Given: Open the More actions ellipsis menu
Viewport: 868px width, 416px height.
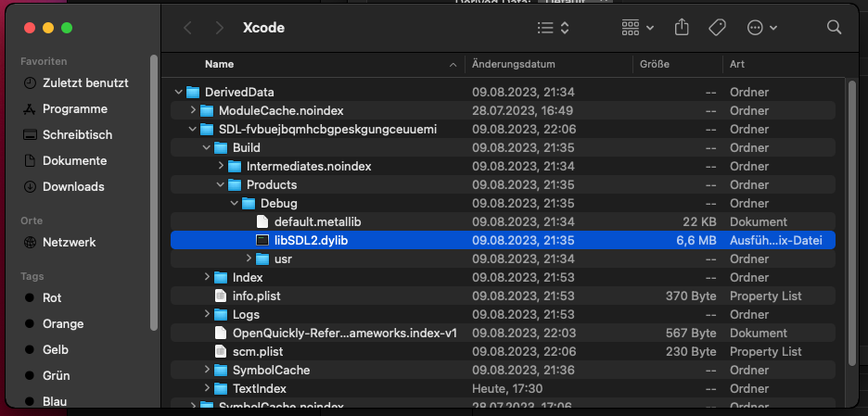Looking at the screenshot, I should point(761,28).
